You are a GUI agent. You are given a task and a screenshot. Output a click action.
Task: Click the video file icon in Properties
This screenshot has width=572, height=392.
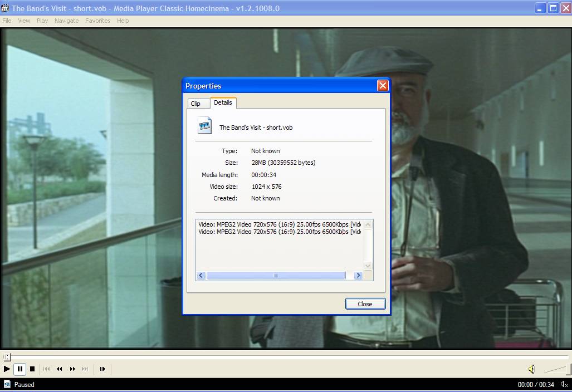click(x=204, y=125)
